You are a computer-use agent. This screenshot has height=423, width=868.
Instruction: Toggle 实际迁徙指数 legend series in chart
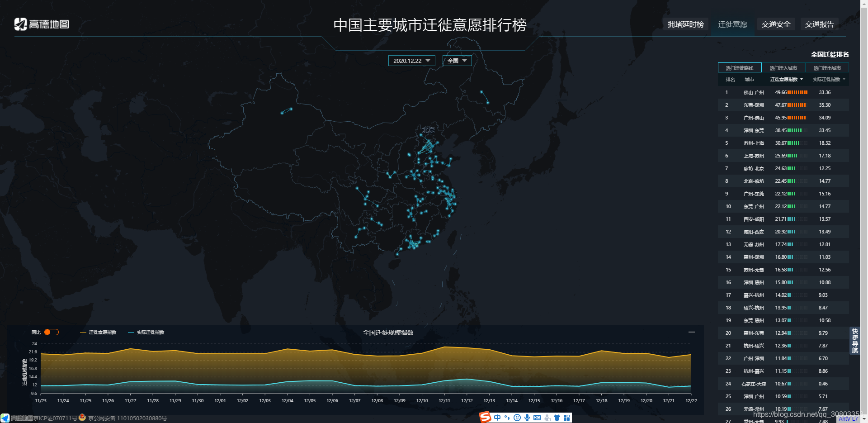click(x=146, y=332)
